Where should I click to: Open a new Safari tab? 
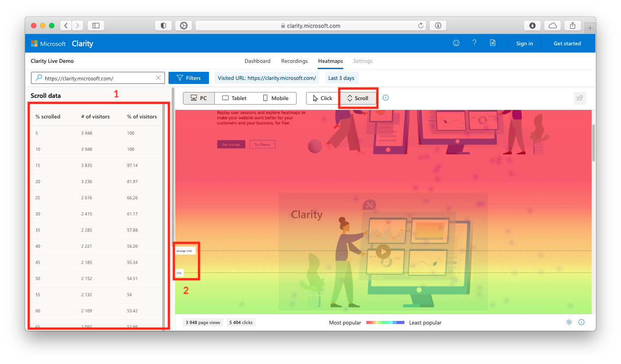(x=590, y=28)
